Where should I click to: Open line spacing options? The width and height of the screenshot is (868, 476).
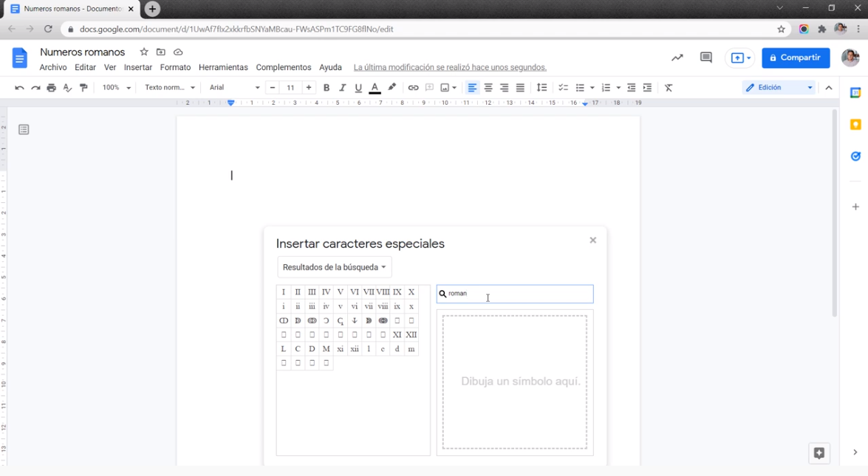pyautogui.click(x=542, y=88)
